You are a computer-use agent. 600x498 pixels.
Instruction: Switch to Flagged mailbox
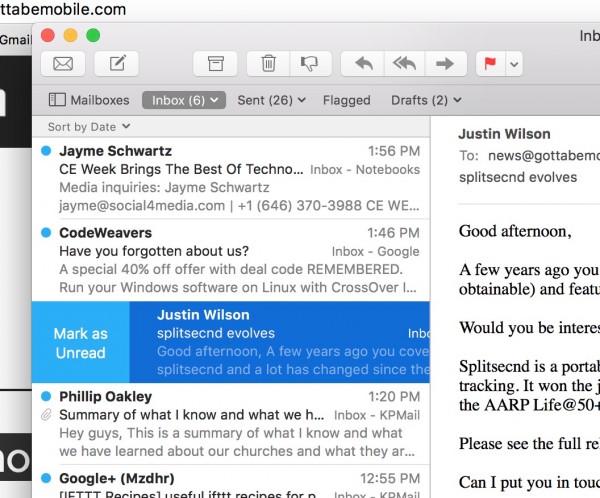click(x=346, y=100)
